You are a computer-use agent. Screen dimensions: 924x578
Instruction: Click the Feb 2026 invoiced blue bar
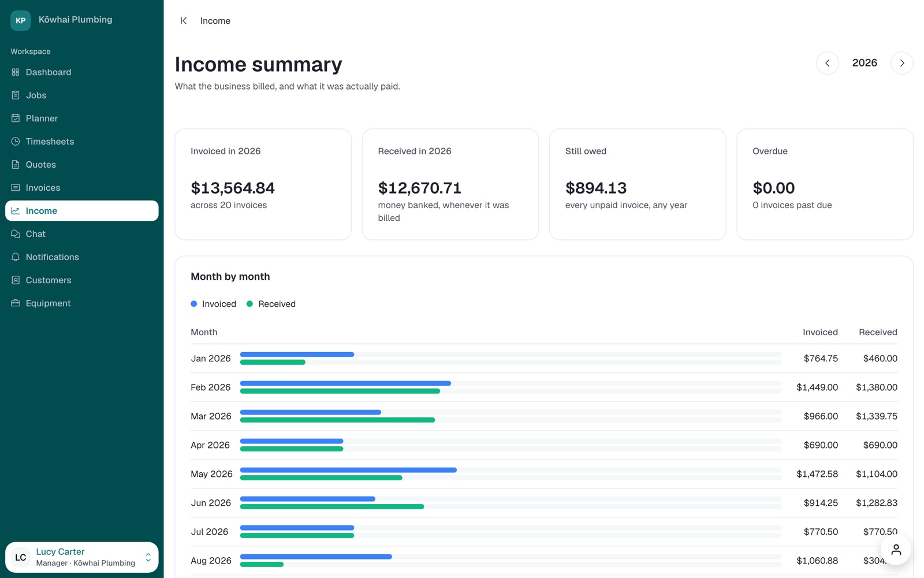click(x=345, y=383)
